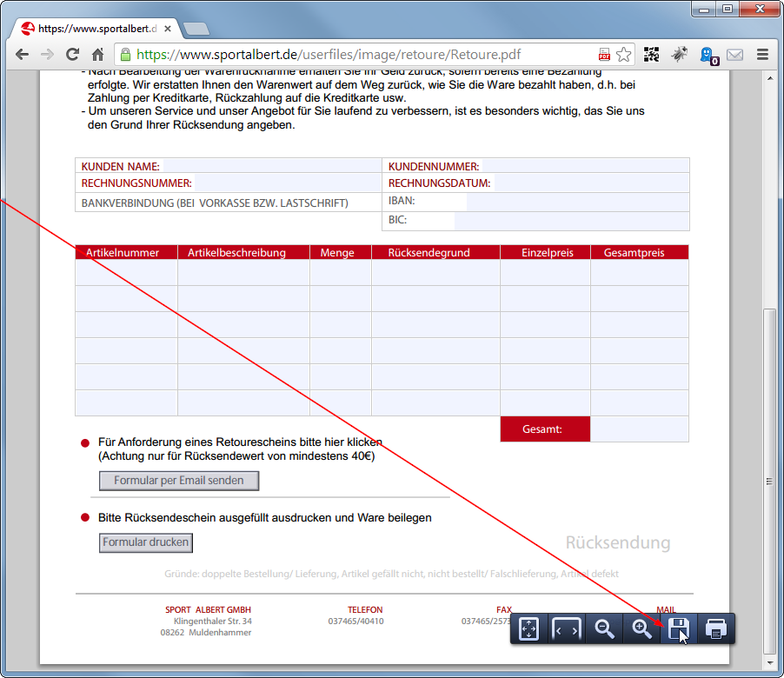Click the mail envelope extension icon
Image resolution: width=784 pixels, height=678 pixels.
tap(735, 55)
